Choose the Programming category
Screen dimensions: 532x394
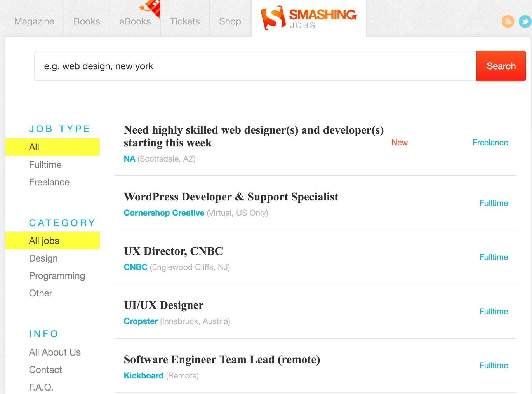57,276
